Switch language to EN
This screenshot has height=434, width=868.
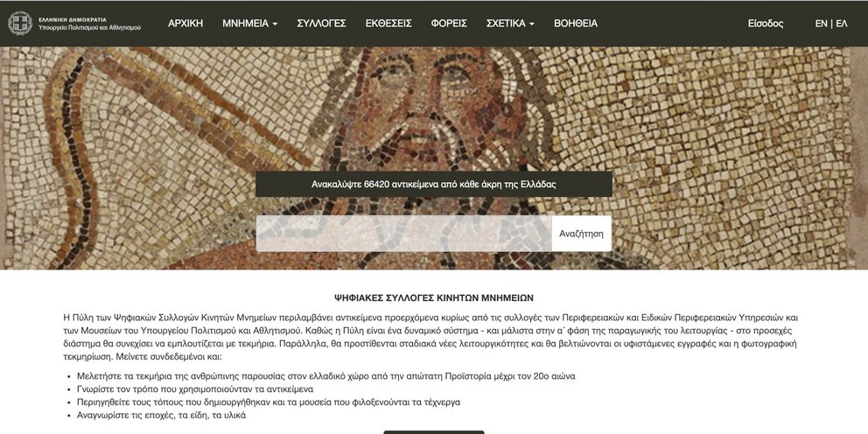point(822,24)
